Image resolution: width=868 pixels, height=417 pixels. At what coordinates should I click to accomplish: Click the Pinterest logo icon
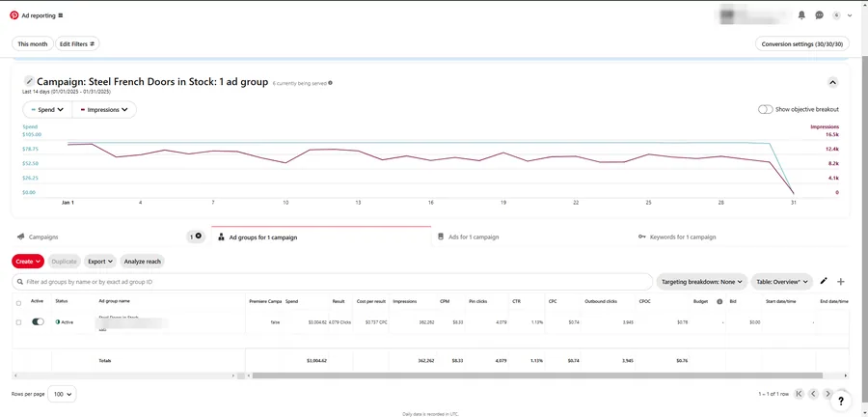(x=14, y=15)
